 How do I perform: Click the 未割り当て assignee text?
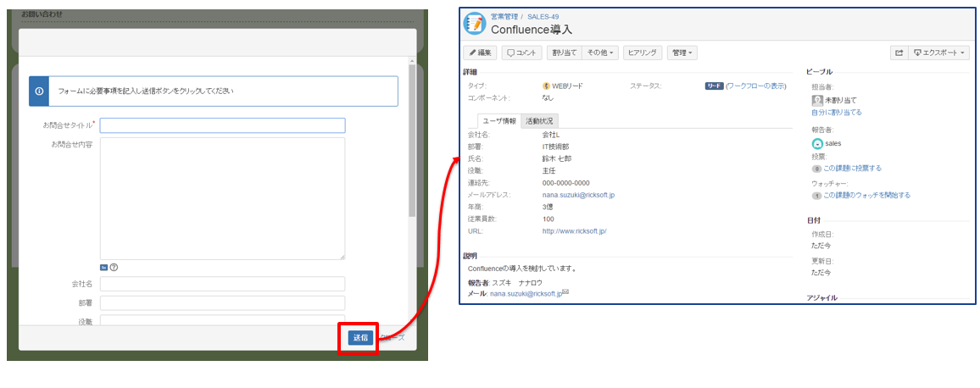pyautogui.click(x=841, y=100)
